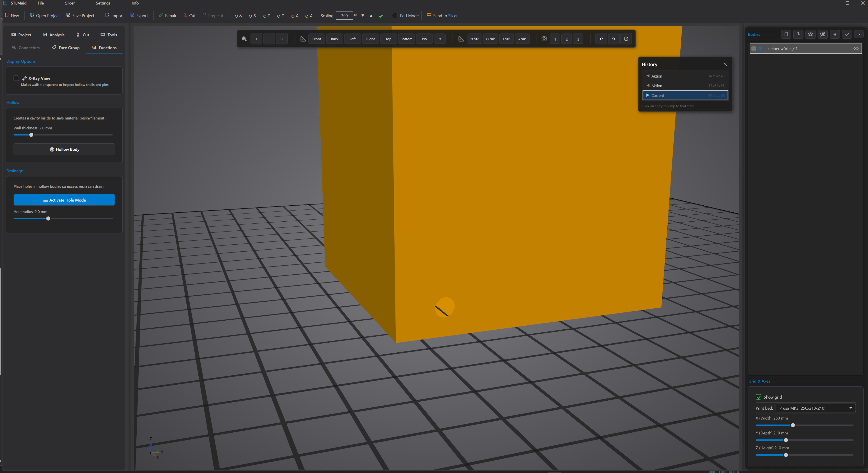This screenshot has width=868, height=473.
Task: Recall camera snapshot slot 2
Action: [x=567, y=39]
